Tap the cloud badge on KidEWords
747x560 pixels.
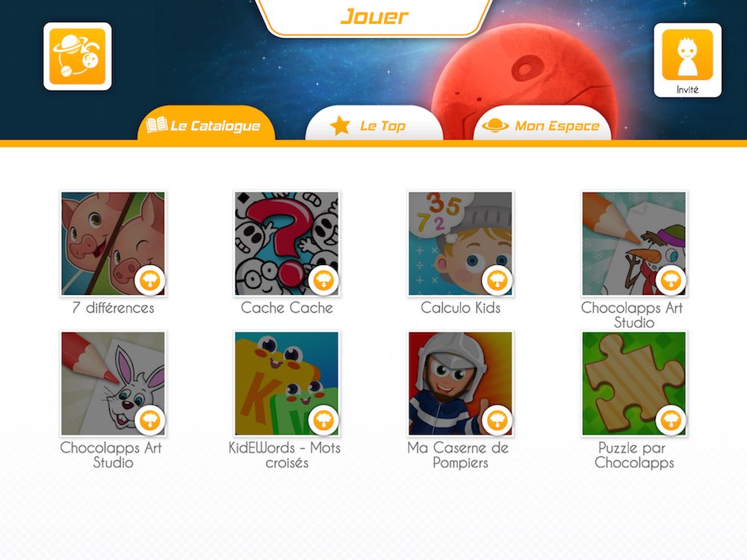(x=323, y=420)
